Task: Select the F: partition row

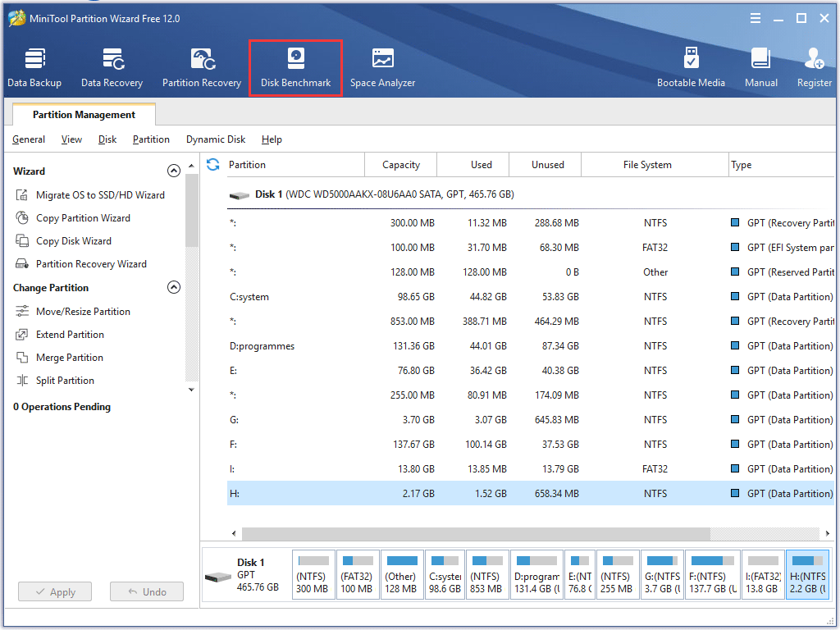Action: coord(531,445)
